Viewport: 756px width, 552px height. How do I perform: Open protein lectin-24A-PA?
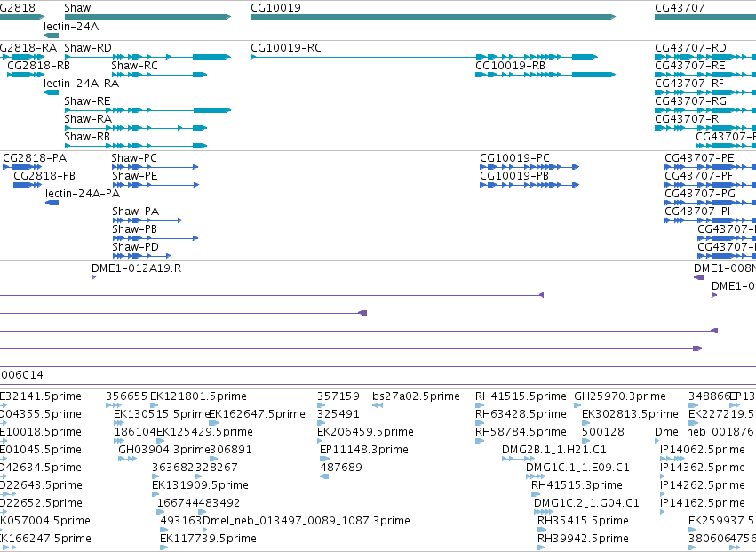click(x=83, y=194)
